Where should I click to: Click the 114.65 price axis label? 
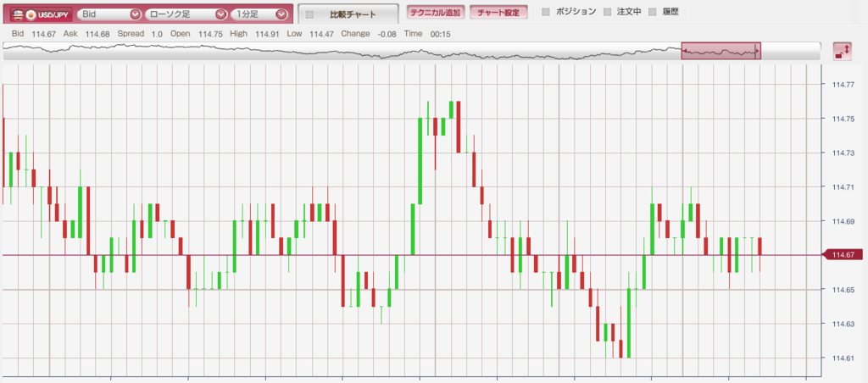point(843,290)
